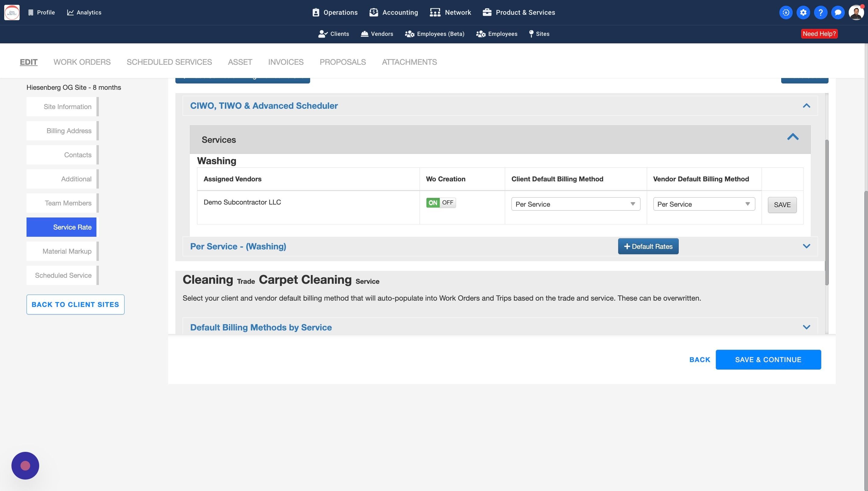This screenshot has height=491, width=868.
Task: Open the chat messages icon
Action: [838, 12]
